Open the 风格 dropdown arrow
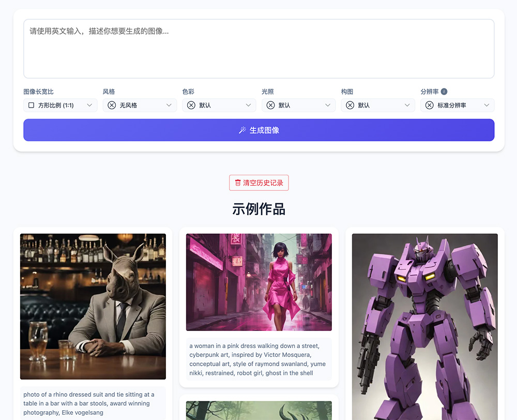Screen dimensions: 517x420 point(169,105)
